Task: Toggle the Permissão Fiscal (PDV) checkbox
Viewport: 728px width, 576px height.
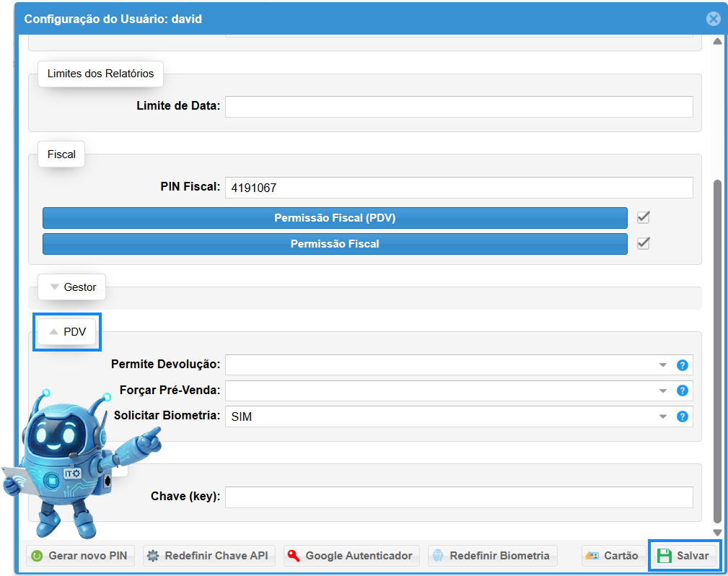Action: click(644, 217)
